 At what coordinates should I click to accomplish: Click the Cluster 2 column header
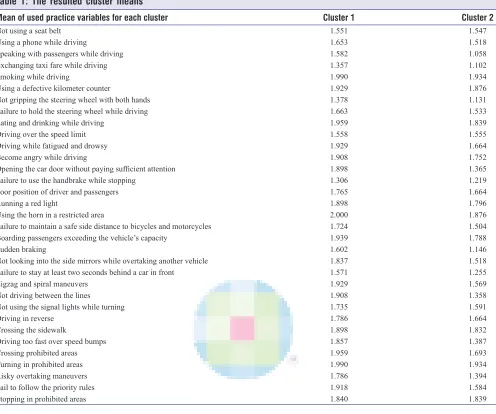click(x=477, y=18)
